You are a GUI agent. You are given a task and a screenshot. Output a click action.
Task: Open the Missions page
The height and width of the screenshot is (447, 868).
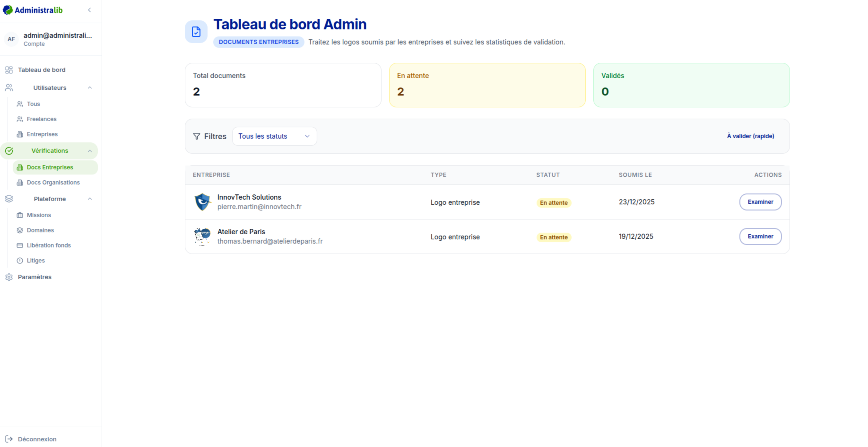39,215
